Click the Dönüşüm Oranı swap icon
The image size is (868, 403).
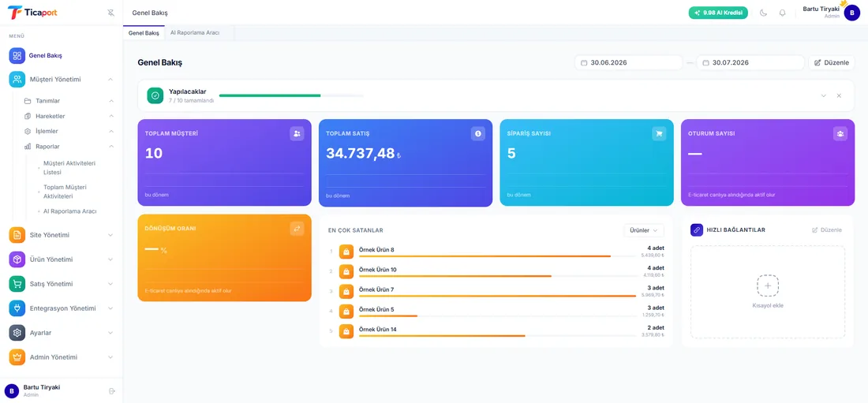pos(297,229)
